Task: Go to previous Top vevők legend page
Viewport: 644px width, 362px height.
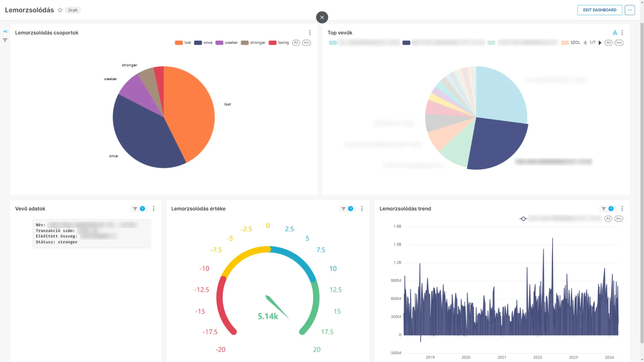Action: click(x=585, y=42)
